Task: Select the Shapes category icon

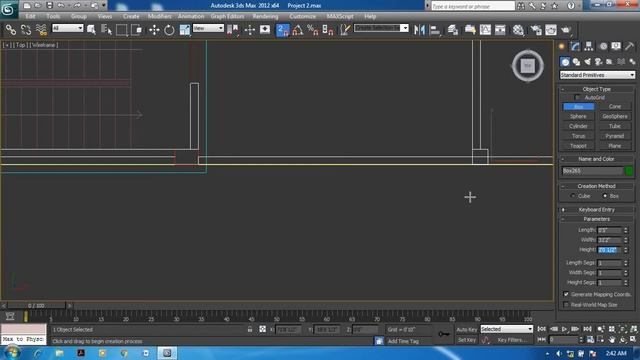Action: (576, 62)
